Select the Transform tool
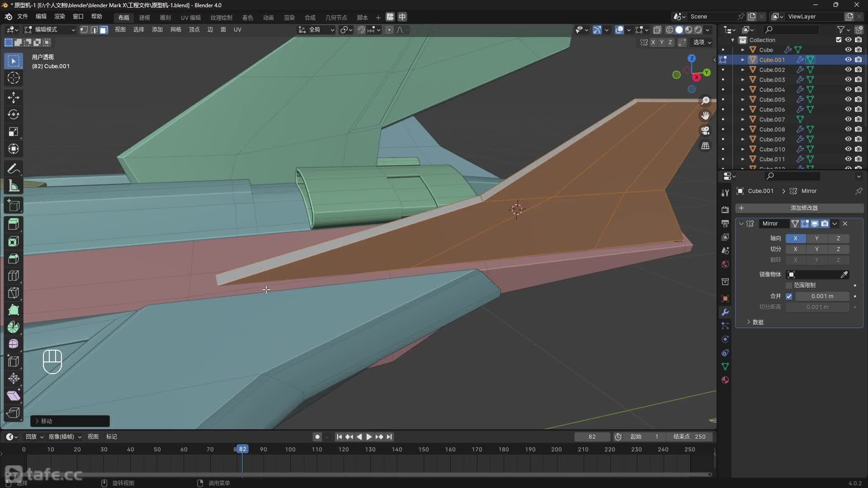 point(14,149)
